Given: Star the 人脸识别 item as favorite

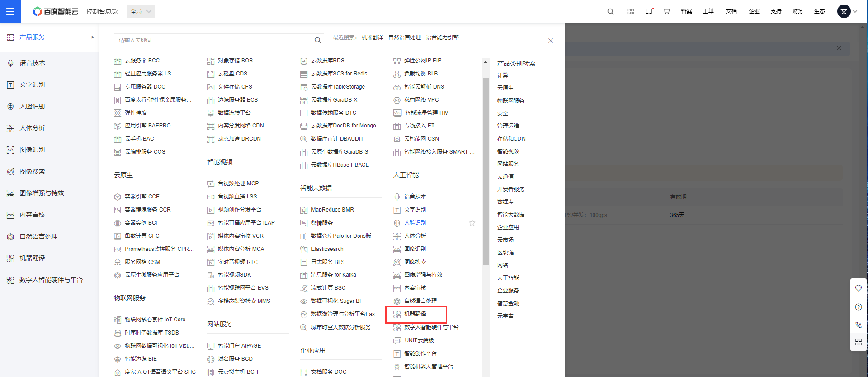Looking at the screenshot, I should click(472, 223).
